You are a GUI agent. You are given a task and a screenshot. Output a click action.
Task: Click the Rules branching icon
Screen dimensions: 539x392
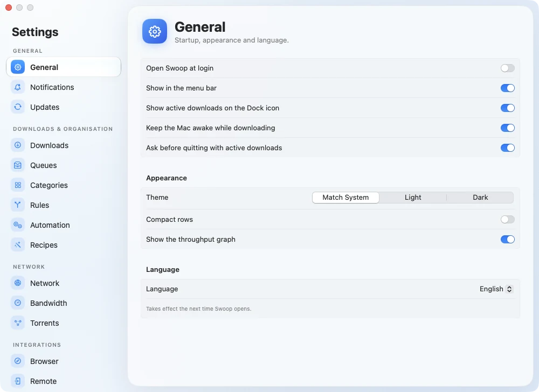coord(18,205)
